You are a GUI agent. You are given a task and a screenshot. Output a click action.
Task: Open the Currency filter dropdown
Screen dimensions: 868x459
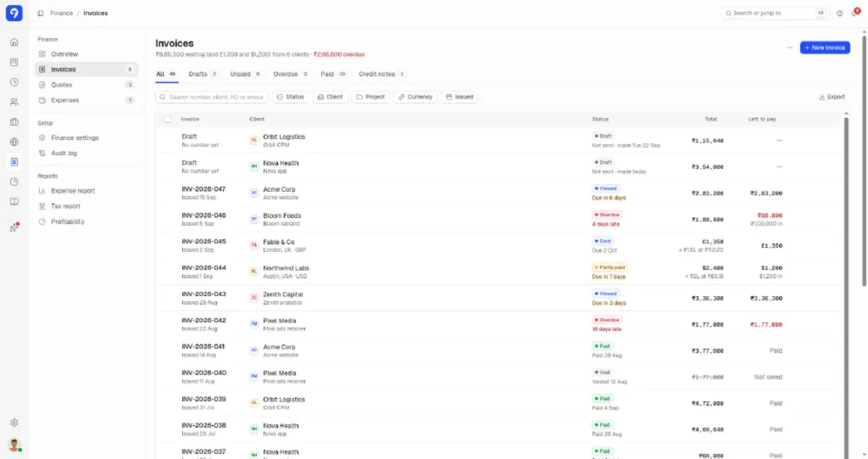pos(415,97)
